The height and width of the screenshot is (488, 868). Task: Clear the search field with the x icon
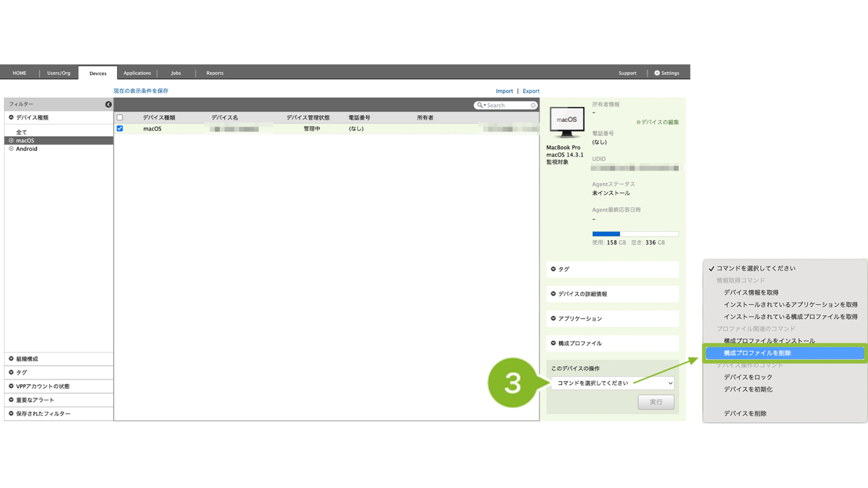(533, 106)
